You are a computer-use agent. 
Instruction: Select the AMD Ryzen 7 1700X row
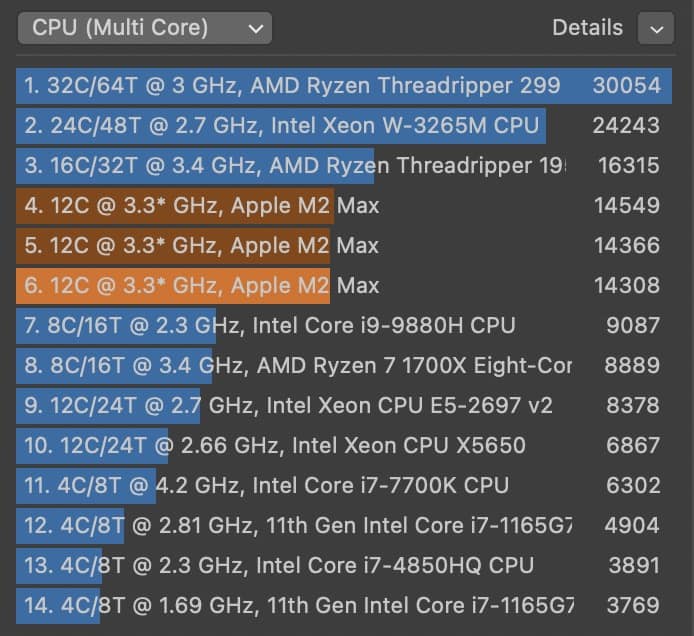tap(344, 366)
